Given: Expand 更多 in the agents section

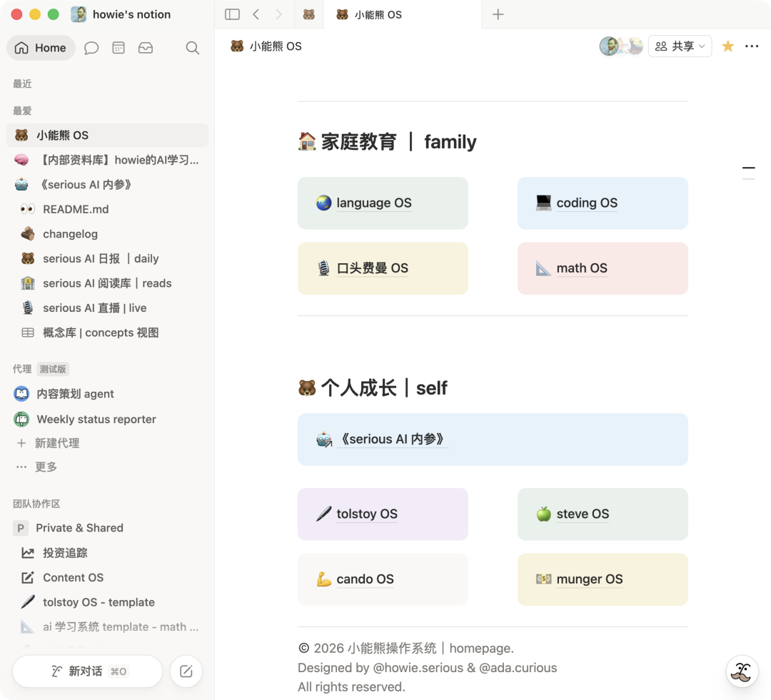Looking at the screenshot, I should [x=107, y=467].
